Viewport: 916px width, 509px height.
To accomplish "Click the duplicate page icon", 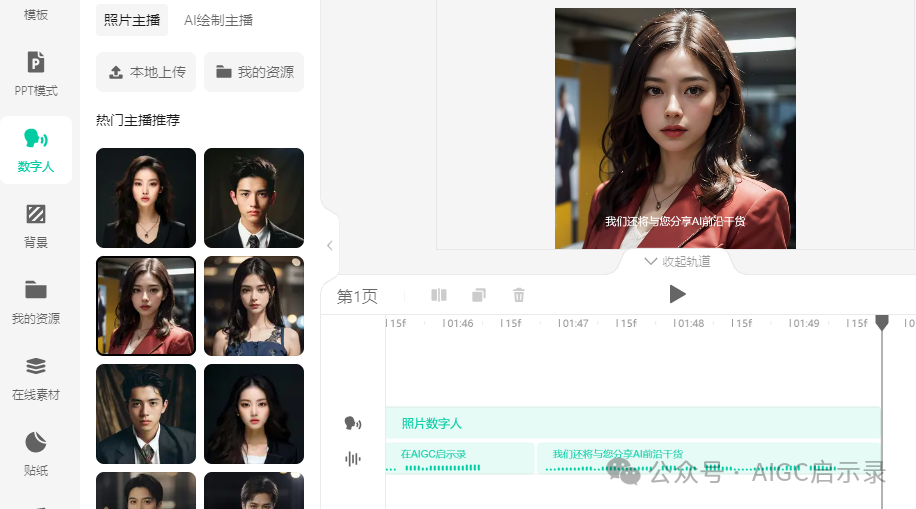I will 478,295.
